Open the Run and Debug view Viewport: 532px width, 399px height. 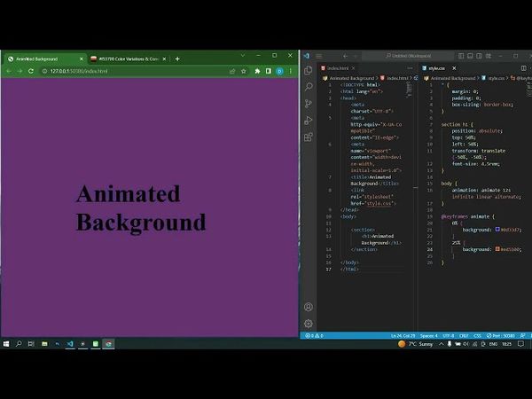[309, 120]
